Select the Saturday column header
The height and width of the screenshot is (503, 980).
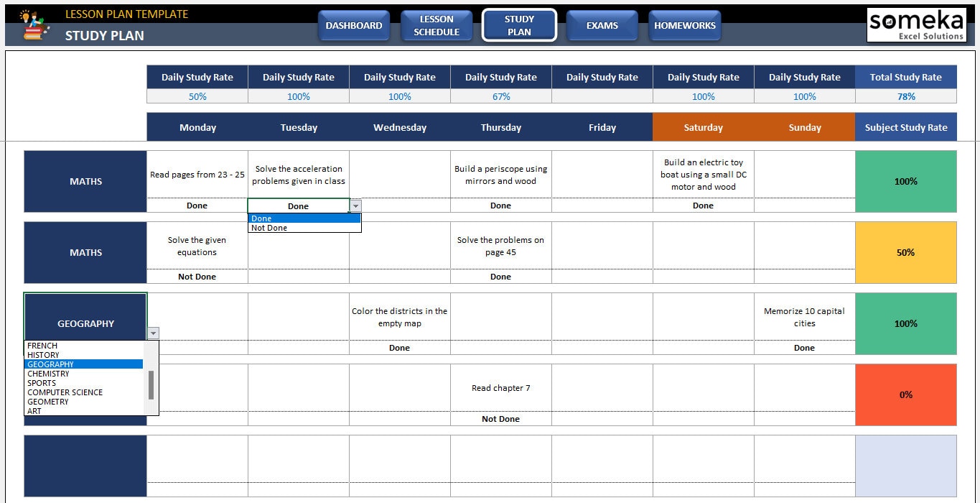(x=702, y=126)
